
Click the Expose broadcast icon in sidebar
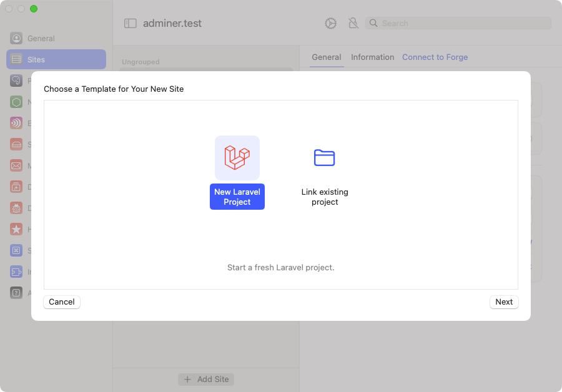(x=16, y=123)
